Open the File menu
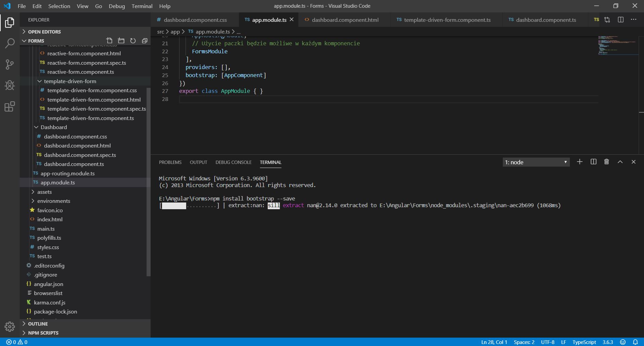 pyautogui.click(x=21, y=6)
